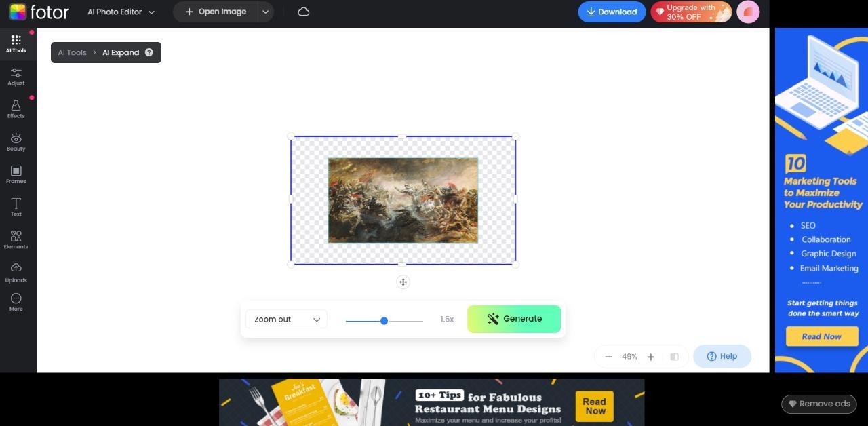Open the AI Tools sidebar panel
This screenshot has height=426, width=868.
tap(16, 43)
